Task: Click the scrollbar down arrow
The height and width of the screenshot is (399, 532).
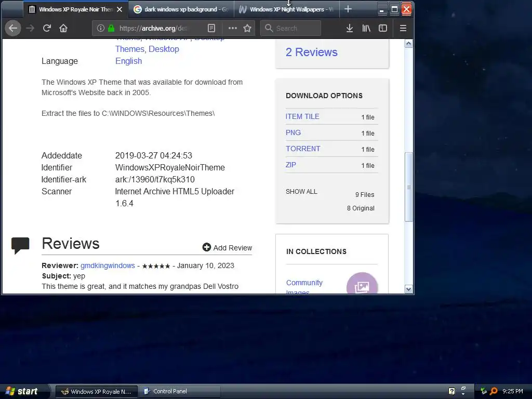Action: click(x=408, y=289)
